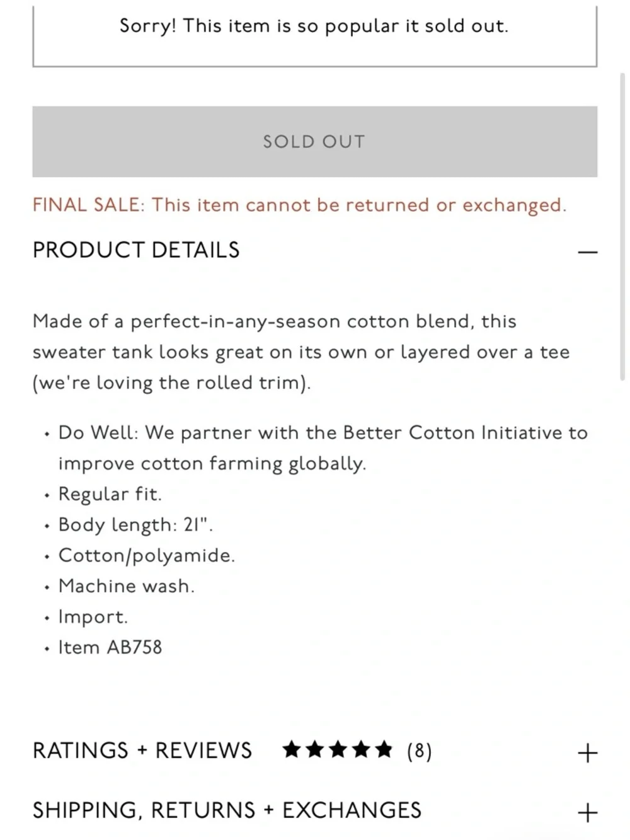Open the SHIPPING, RETURNS + EXCHANGES heading

click(x=227, y=810)
